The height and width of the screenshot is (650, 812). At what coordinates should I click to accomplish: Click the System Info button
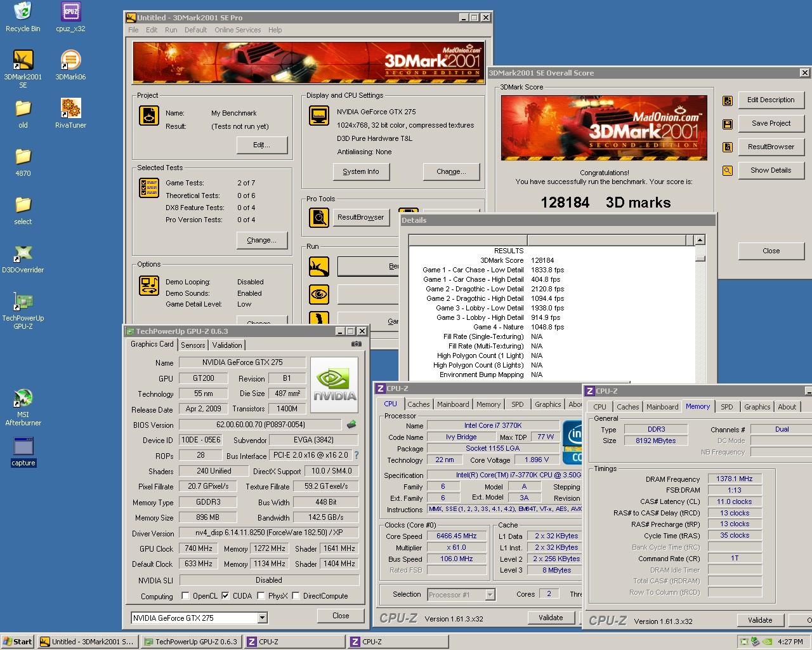(361, 172)
